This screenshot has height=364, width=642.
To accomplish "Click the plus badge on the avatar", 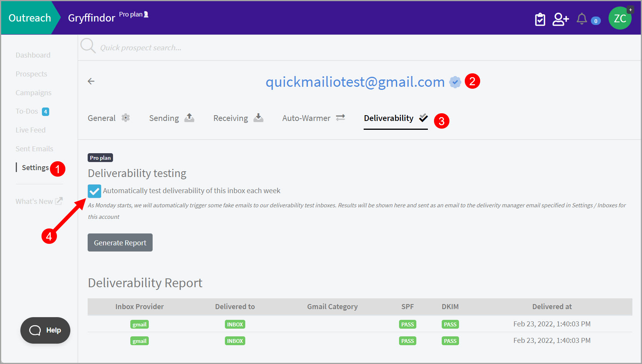I will click(630, 10).
